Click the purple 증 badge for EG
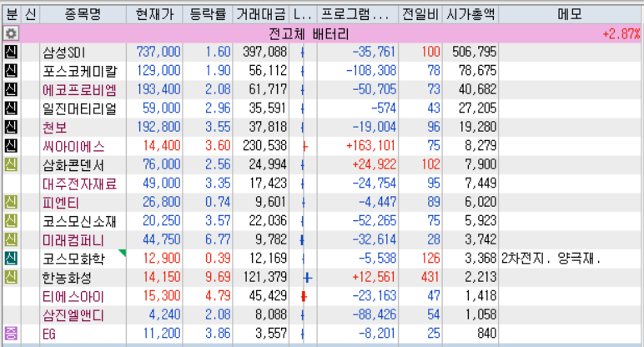 click(11, 334)
